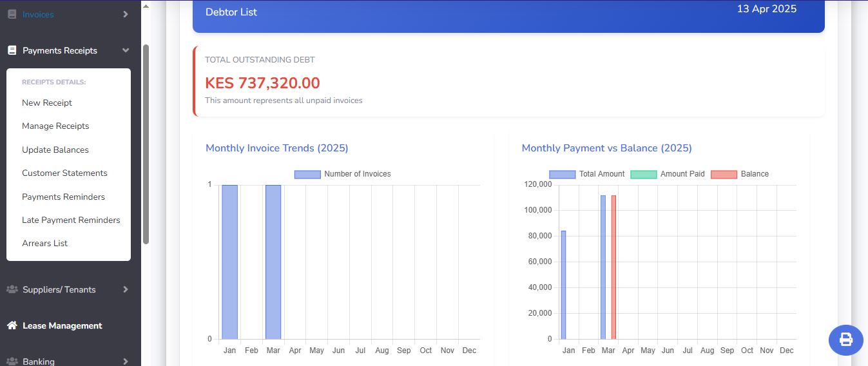Click the Banking sidebar icon

[x=12, y=361]
